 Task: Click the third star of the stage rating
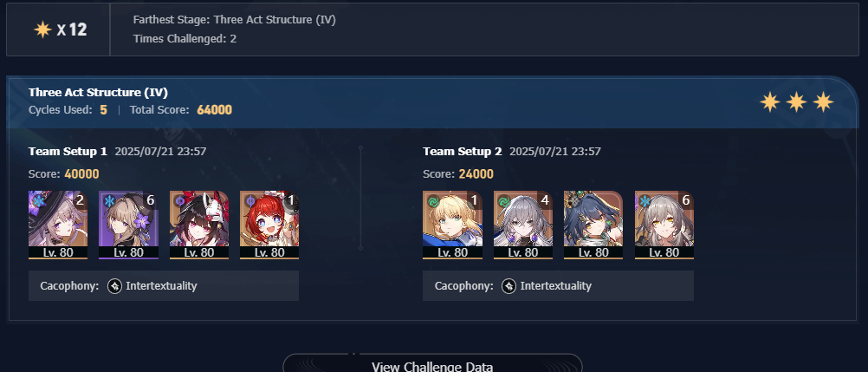point(823,102)
